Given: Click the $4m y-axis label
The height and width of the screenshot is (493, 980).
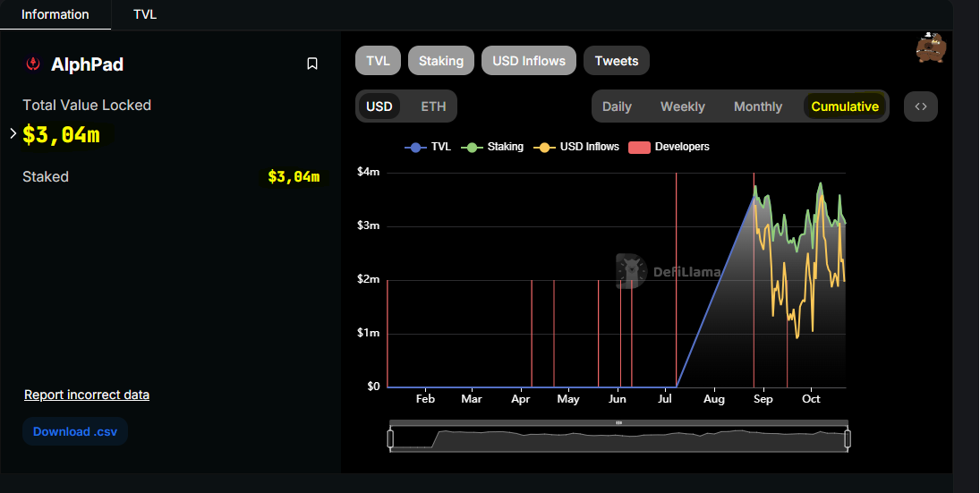Looking at the screenshot, I should (368, 172).
